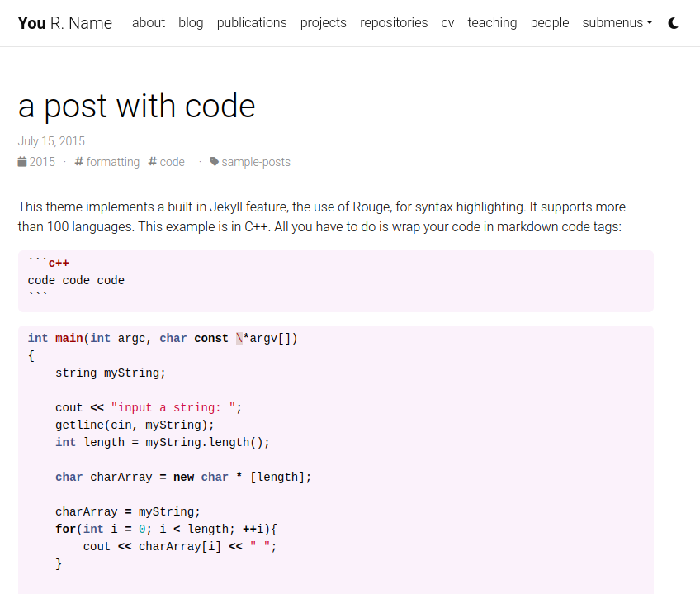Click the tag icon beside sample-posts
The width and height of the screenshot is (700, 594).
pos(215,162)
